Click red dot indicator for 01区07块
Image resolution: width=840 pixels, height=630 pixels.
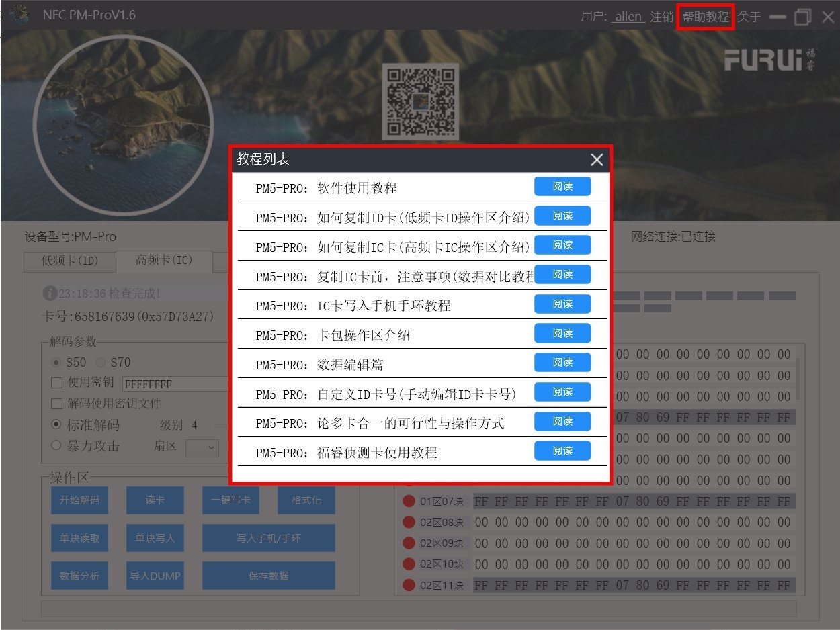pos(409,501)
